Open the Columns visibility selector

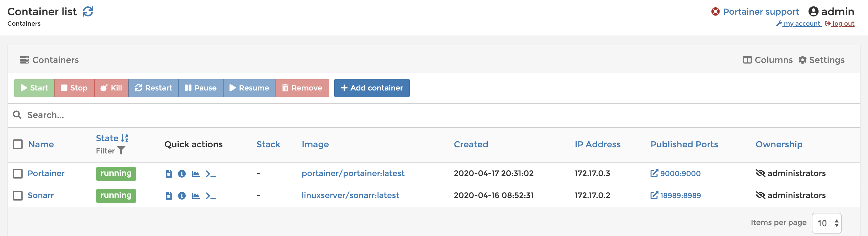coord(768,60)
